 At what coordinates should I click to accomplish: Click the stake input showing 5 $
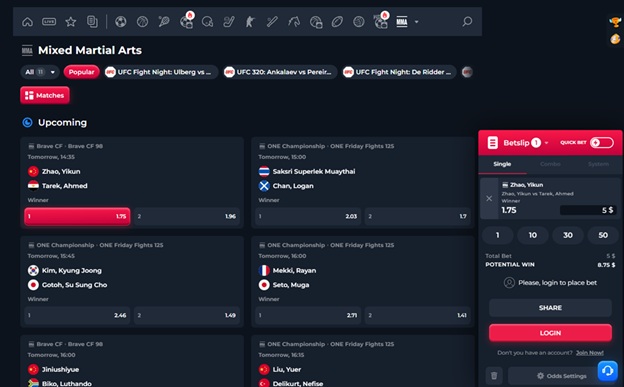click(x=588, y=210)
